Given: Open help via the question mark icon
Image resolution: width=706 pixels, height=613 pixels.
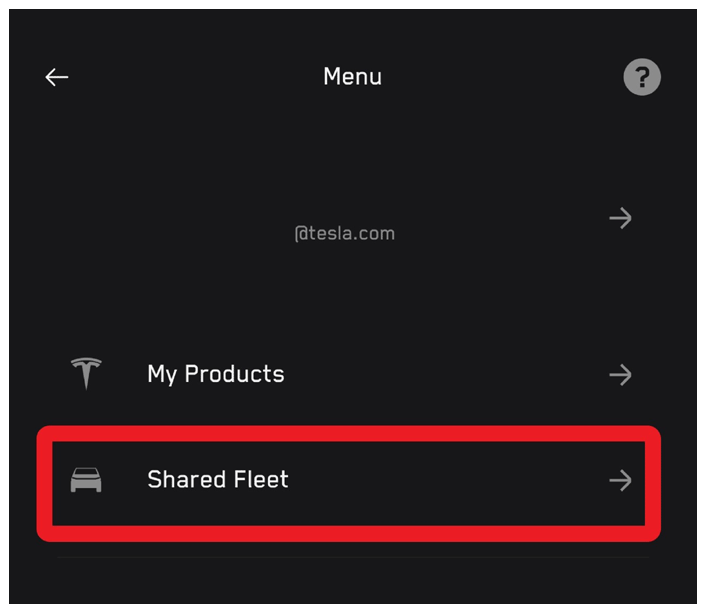Looking at the screenshot, I should point(642,77).
